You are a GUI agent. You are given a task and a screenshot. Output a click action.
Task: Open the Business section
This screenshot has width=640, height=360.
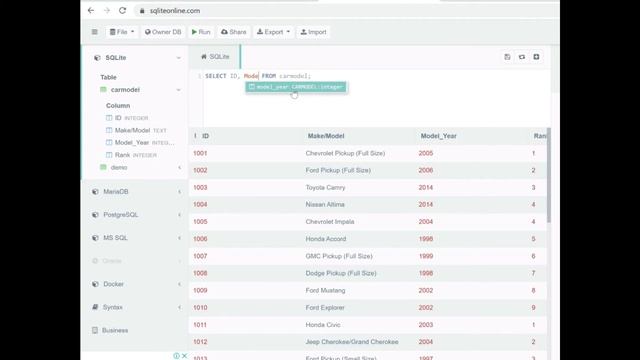(115, 330)
